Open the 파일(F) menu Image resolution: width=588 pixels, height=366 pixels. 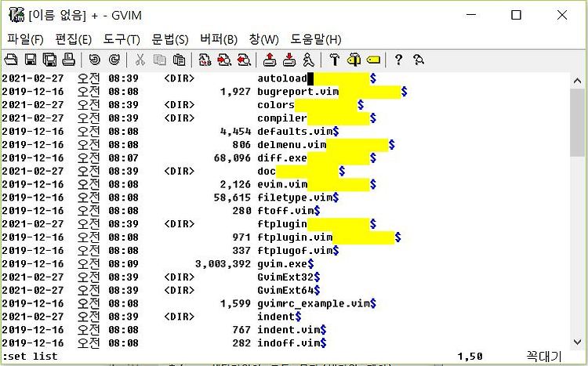(x=25, y=39)
